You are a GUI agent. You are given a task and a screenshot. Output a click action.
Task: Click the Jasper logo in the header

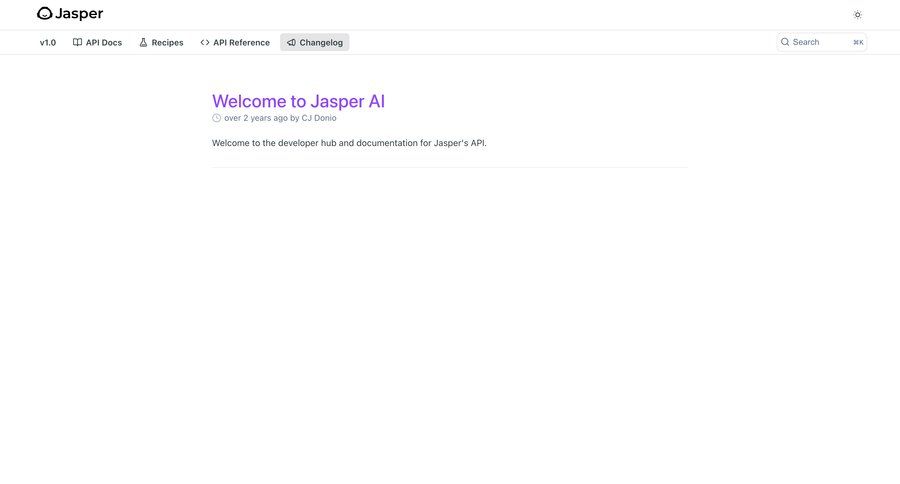click(70, 14)
